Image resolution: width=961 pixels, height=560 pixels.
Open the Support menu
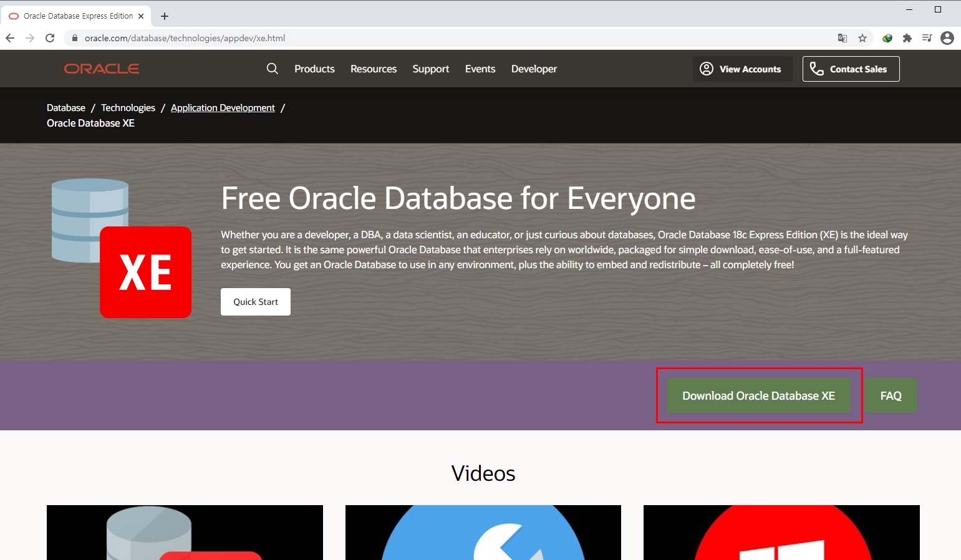431,69
